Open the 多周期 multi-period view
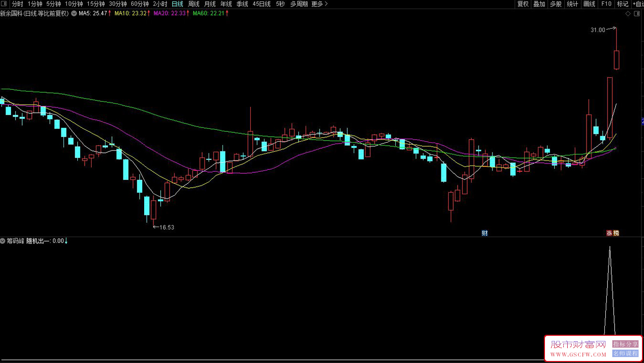Viewport: 644px width, 363px height. point(299,4)
